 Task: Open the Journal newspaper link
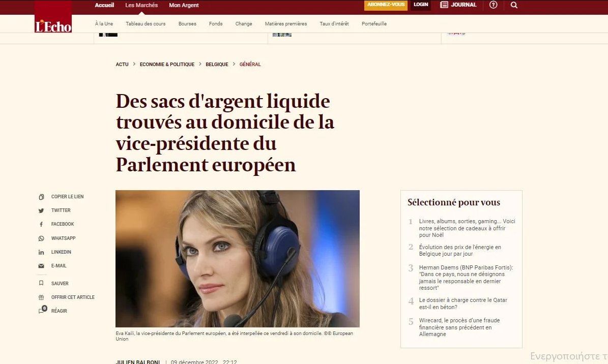458,5
